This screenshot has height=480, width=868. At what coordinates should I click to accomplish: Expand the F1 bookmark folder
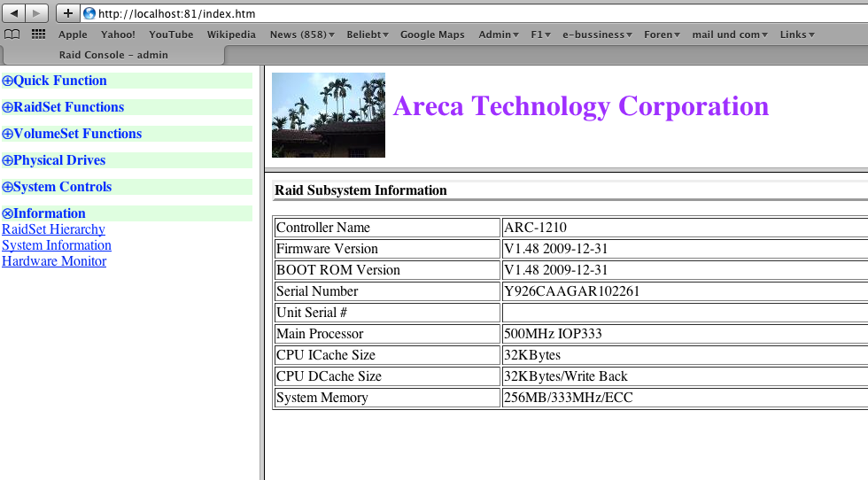tap(540, 35)
